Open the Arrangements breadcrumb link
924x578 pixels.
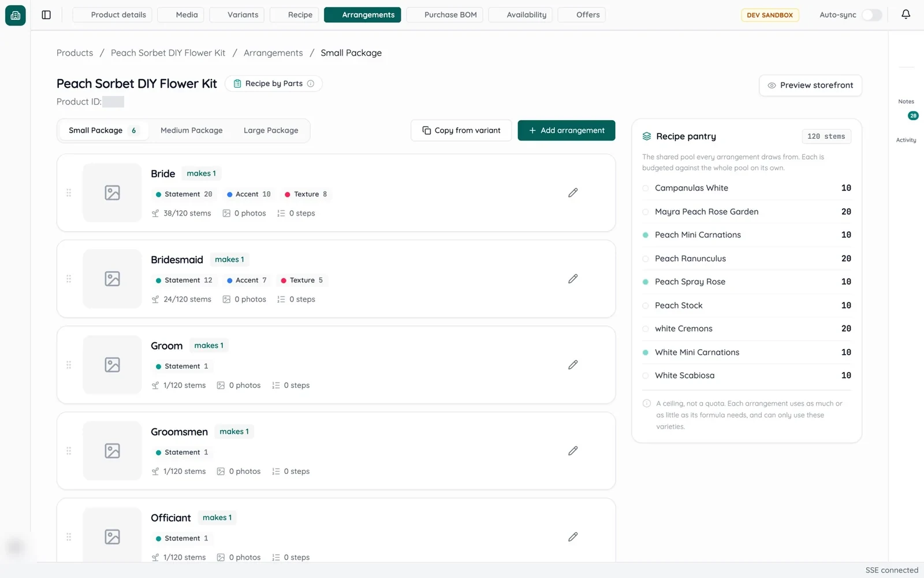coord(273,53)
